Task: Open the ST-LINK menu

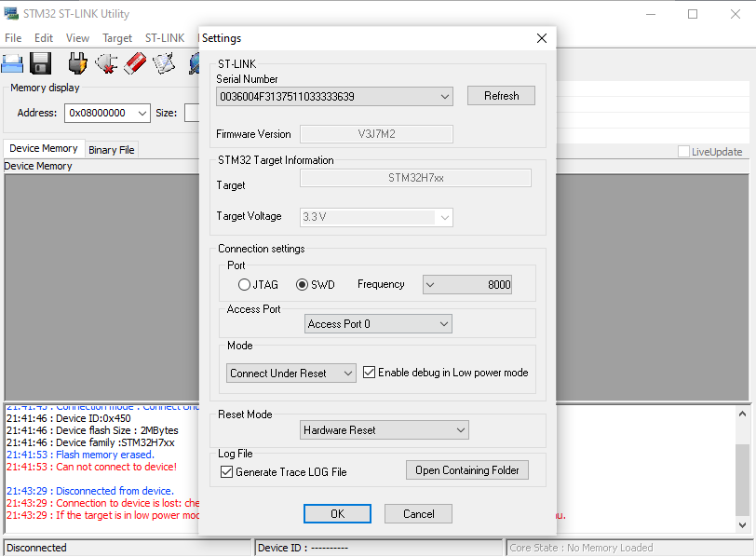Action: [165, 38]
